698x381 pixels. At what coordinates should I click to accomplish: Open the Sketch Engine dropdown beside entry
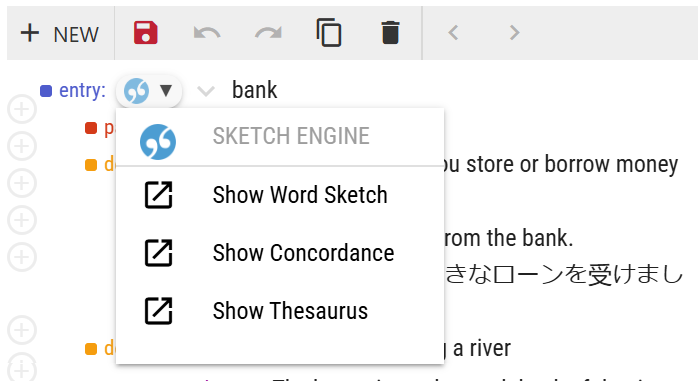149,91
